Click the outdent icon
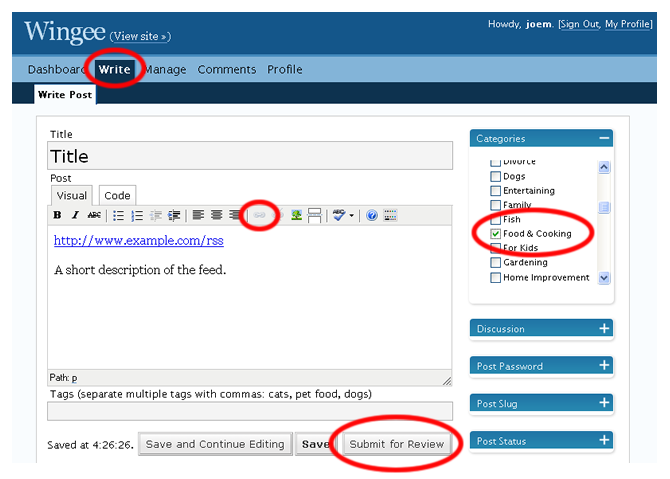The height and width of the screenshot is (479, 670). click(x=156, y=215)
